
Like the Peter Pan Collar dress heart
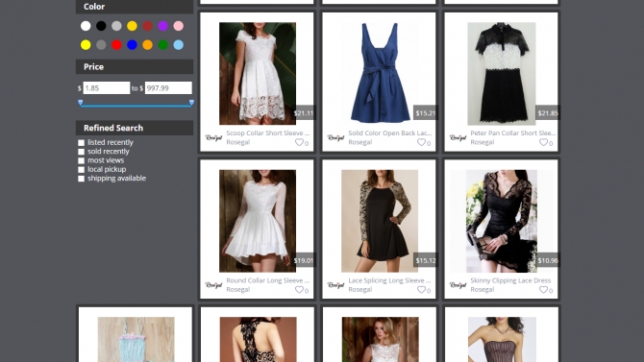tap(543, 142)
